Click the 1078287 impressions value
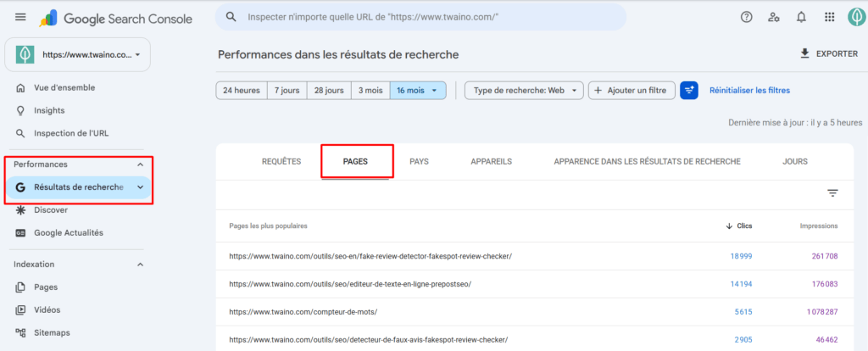868x351 pixels. click(x=822, y=312)
